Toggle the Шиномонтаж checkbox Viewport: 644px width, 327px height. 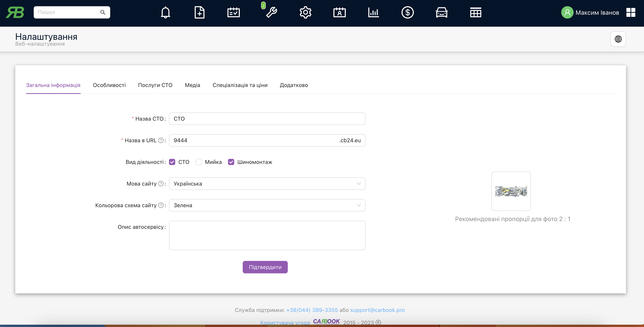231,162
